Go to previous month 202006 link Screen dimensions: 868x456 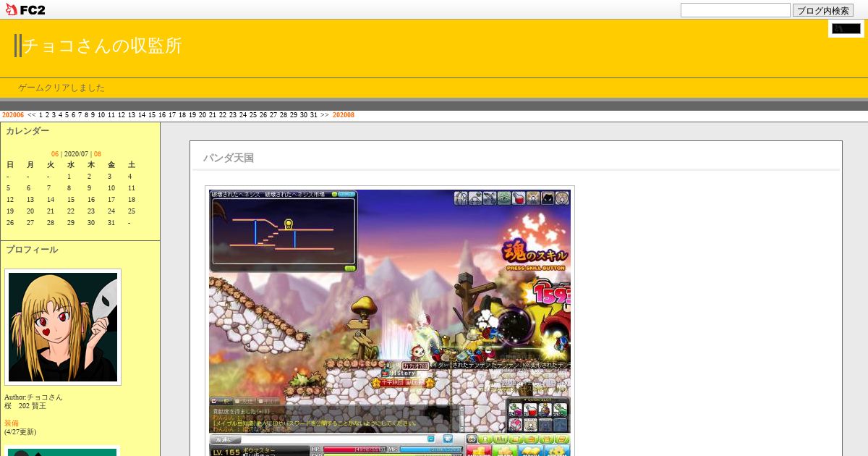coord(13,115)
